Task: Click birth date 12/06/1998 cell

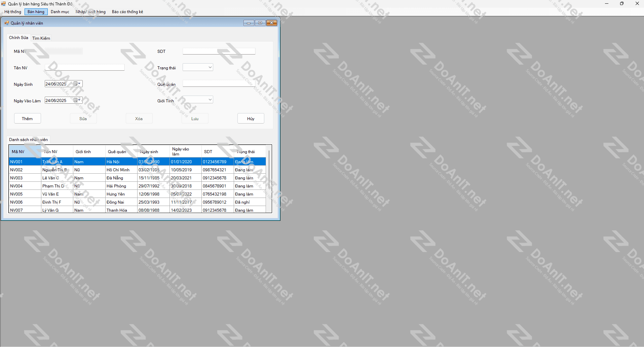Action: point(153,194)
